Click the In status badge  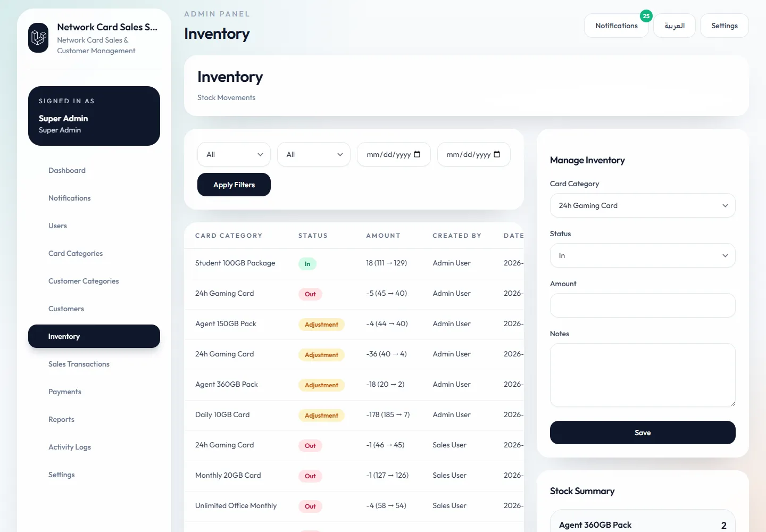pyautogui.click(x=307, y=264)
